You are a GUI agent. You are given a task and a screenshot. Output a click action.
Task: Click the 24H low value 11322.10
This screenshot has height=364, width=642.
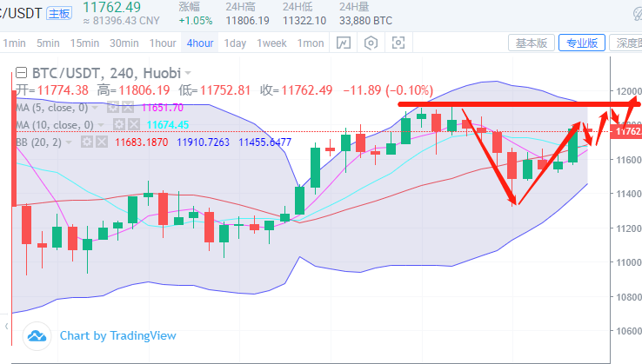click(304, 21)
